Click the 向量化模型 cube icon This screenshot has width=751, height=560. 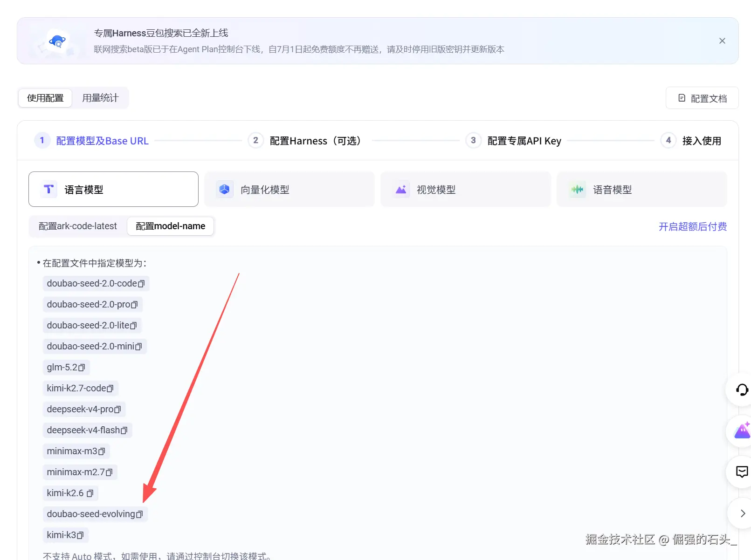225,189
